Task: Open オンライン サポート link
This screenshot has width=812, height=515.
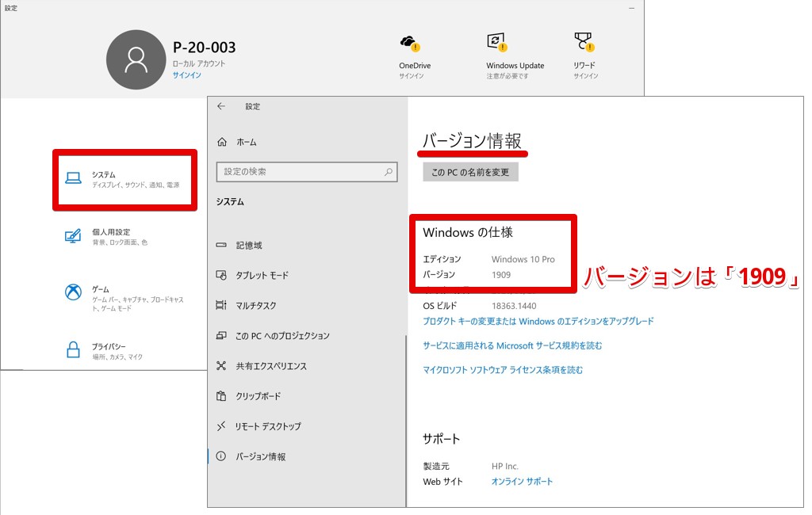Action: pyautogui.click(x=522, y=482)
